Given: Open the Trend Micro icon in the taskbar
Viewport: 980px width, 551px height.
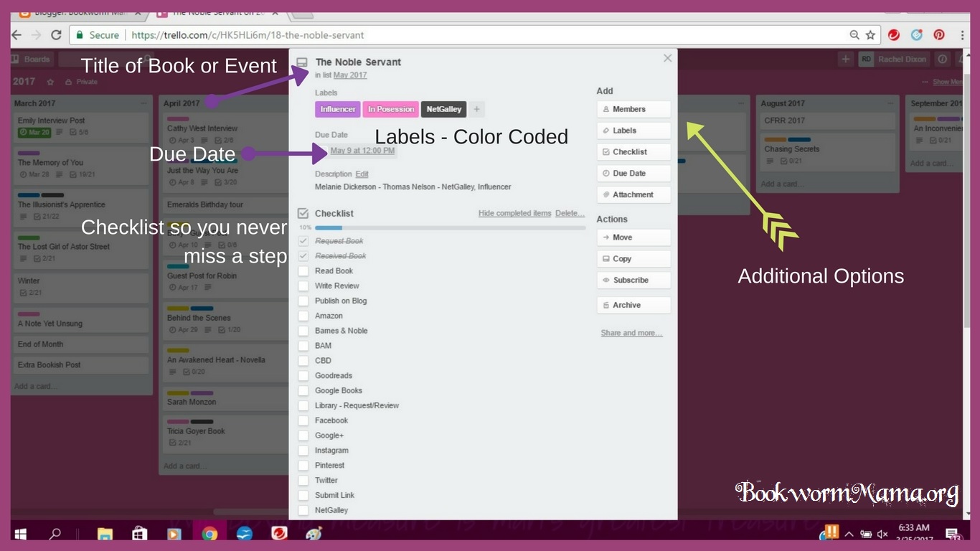Looking at the screenshot, I should pos(279,534).
